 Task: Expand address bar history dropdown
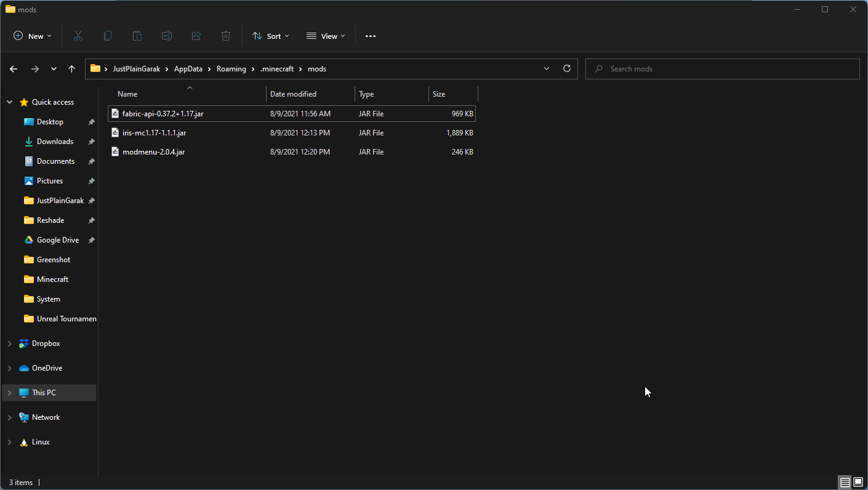pyautogui.click(x=547, y=69)
